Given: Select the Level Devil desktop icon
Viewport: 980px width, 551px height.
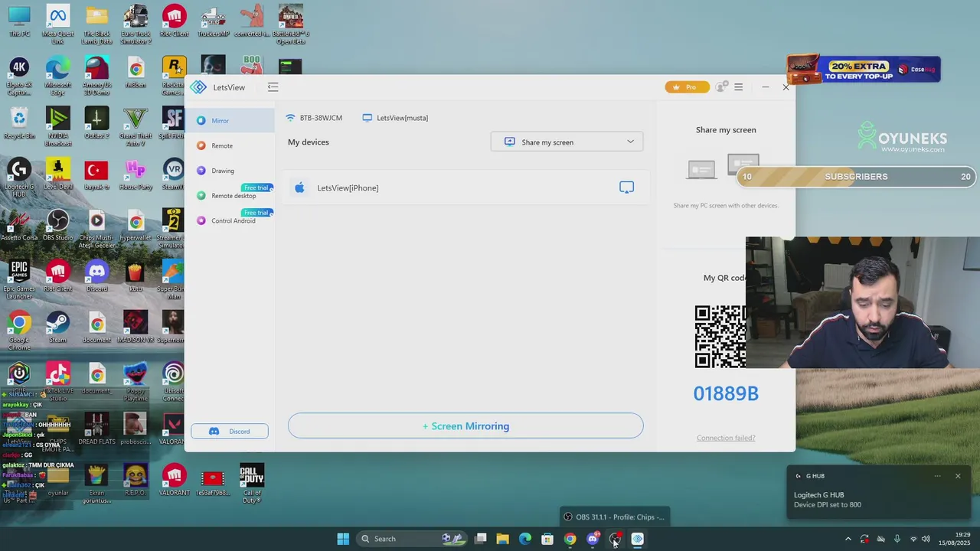Looking at the screenshot, I should (57, 174).
